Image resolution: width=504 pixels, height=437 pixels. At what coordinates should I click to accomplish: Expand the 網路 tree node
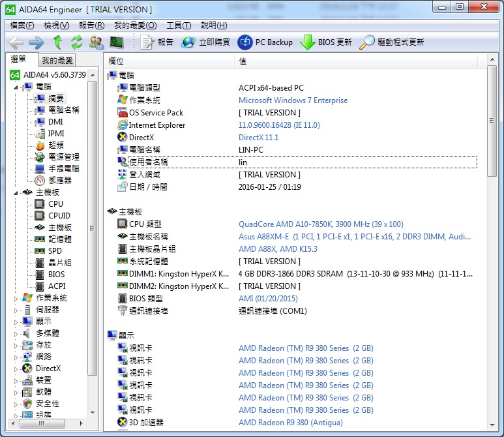click(16, 357)
